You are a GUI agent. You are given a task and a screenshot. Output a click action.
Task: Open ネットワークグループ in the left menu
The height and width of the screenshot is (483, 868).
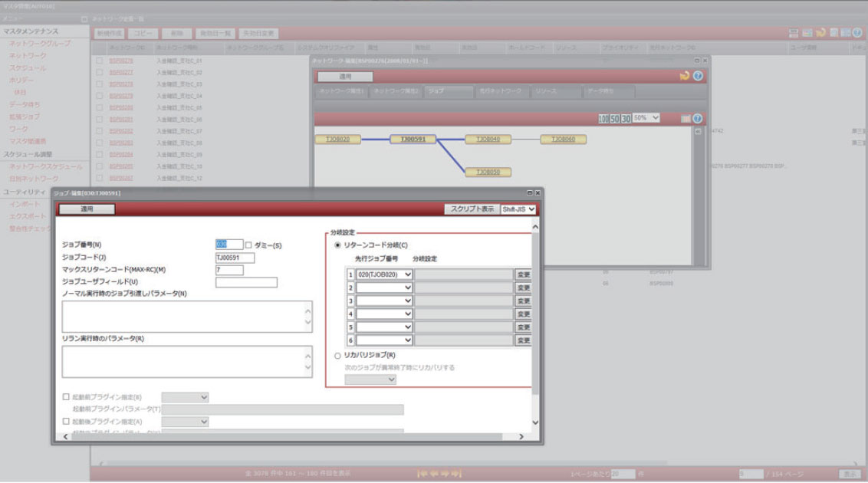click(x=40, y=43)
